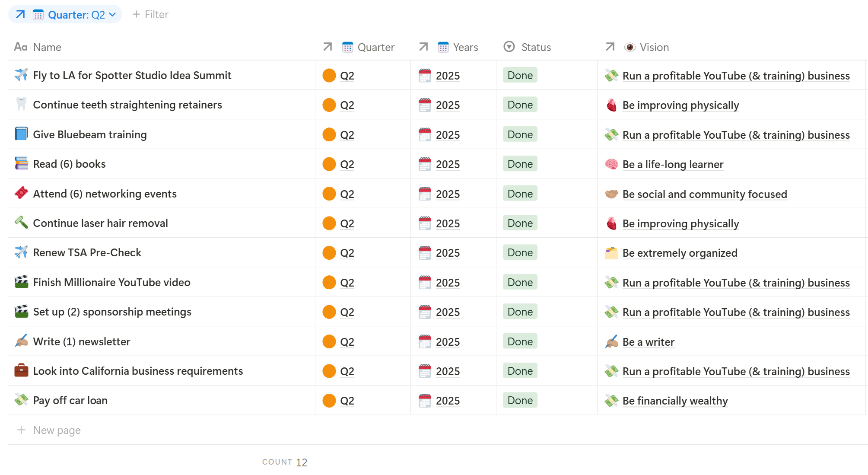The width and height of the screenshot is (868, 475).
Task: Click the blue book icon for Bluebeam training
Action: [21, 134]
